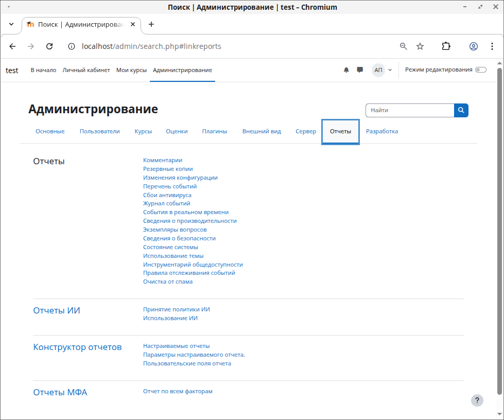
Task: Open a new browser tab with plus button
Action: click(151, 24)
